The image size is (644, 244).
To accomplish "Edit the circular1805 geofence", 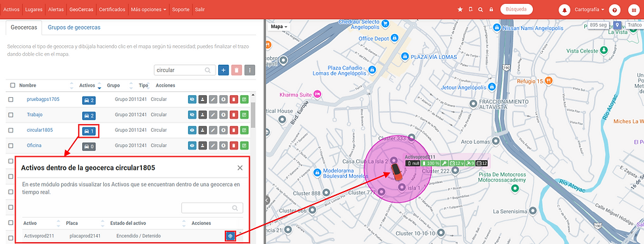I will [x=213, y=130].
